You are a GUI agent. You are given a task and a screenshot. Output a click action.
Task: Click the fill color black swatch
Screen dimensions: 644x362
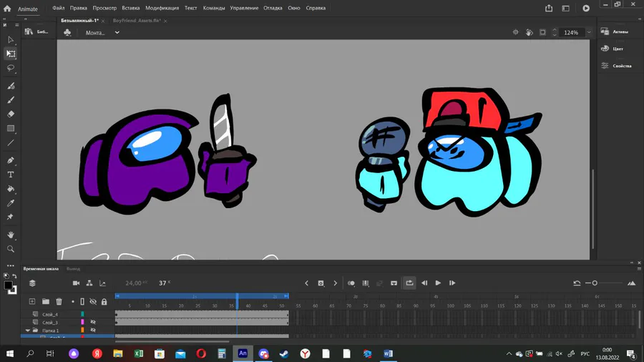(x=8, y=285)
